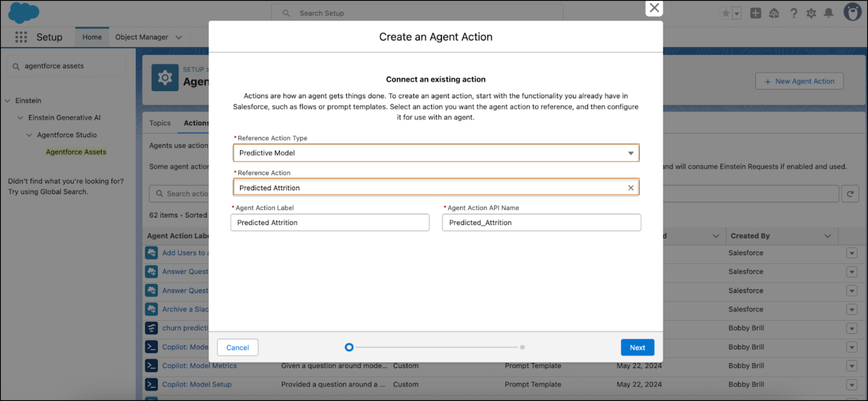The width and height of the screenshot is (868, 401).
Task: Click the Cancel button
Action: coord(238,348)
